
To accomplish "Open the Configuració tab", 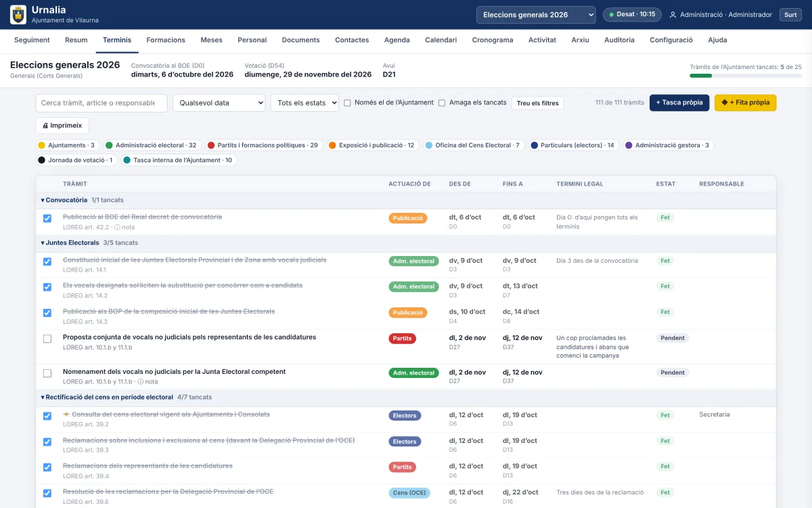I will tap(671, 40).
